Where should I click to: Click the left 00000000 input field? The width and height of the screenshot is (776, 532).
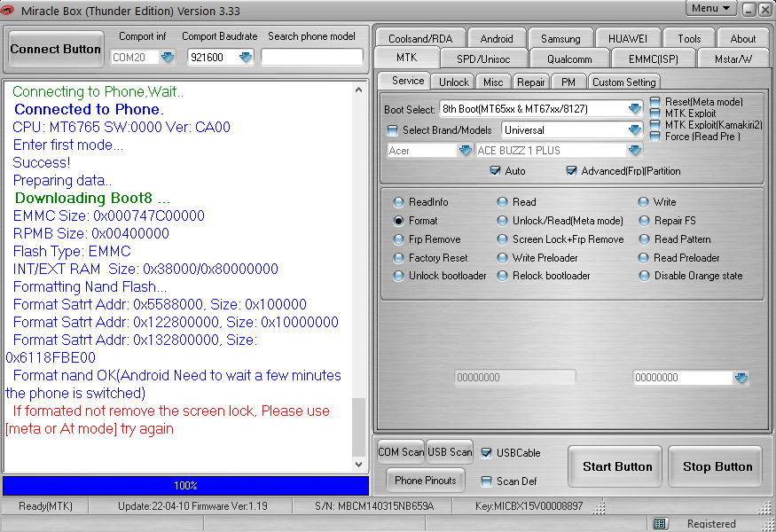[514, 377]
